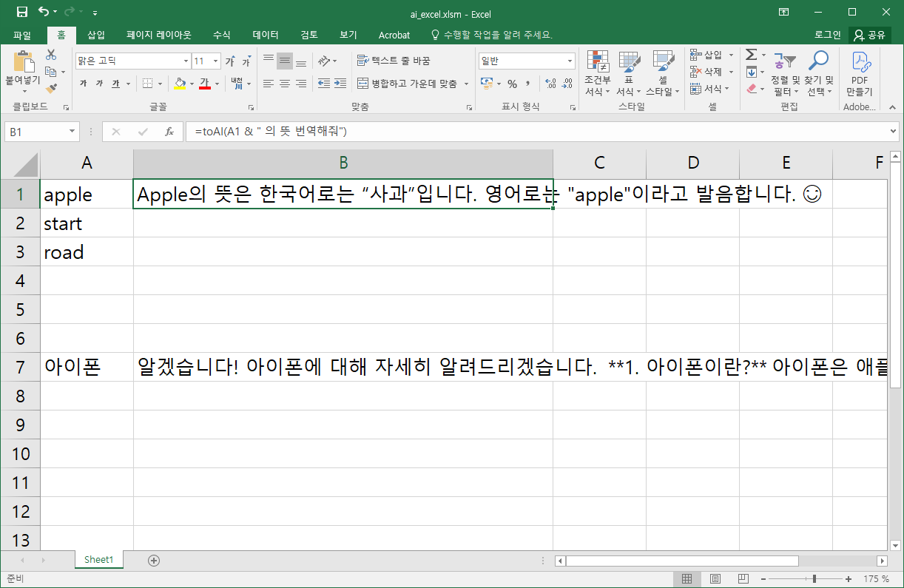Click the yellow fill color button
The image size is (904, 588).
click(180, 84)
